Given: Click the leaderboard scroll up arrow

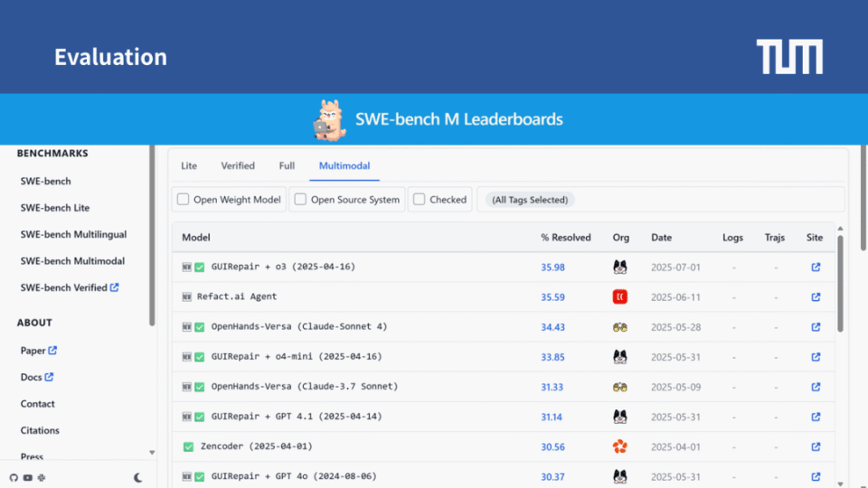Looking at the screenshot, I should pyautogui.click(x=840, y=229).
